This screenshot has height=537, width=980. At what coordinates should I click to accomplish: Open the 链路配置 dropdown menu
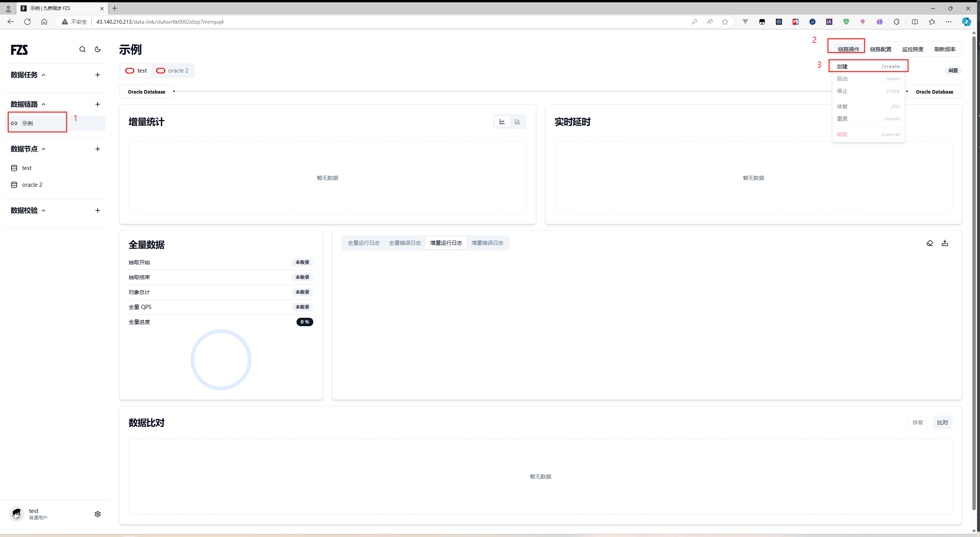(880, 49)
